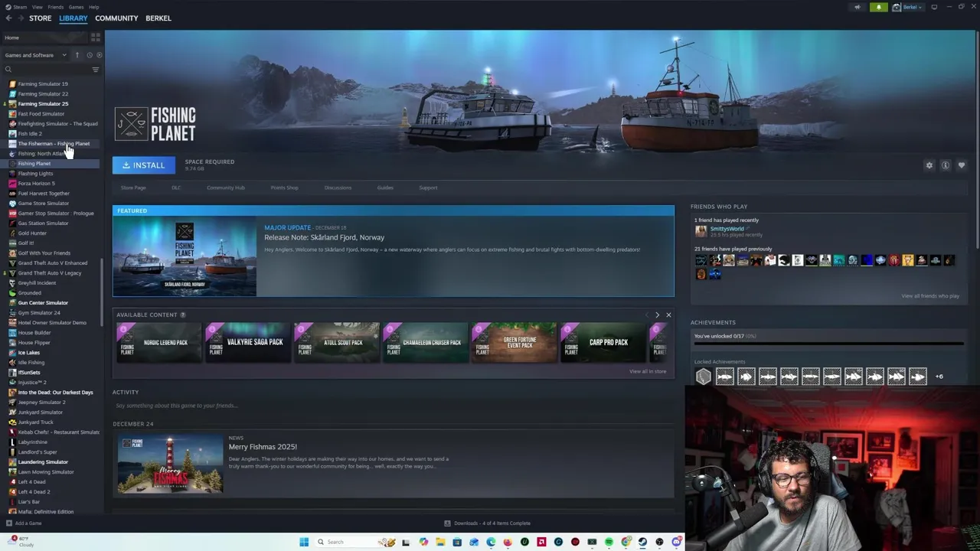The width and height of the screenshot is (980, 551).
Task: Click View all friends who play
Action: pos(930,296)
